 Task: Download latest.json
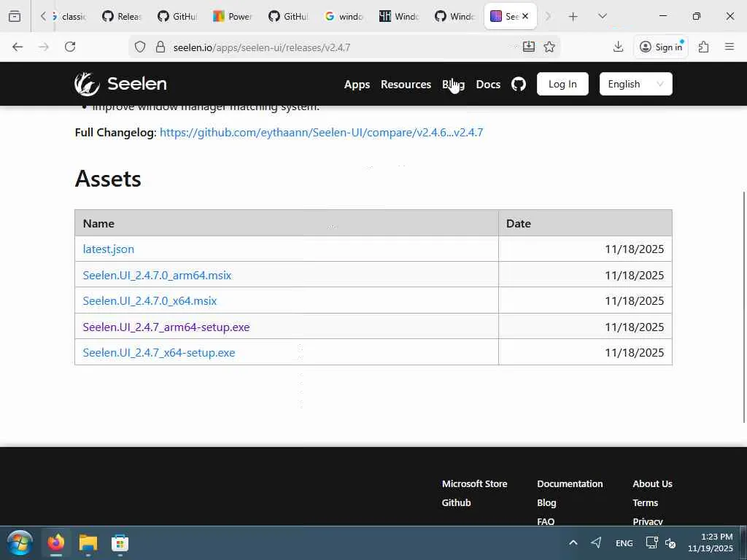pyautogui.click(x=109, y=249)
